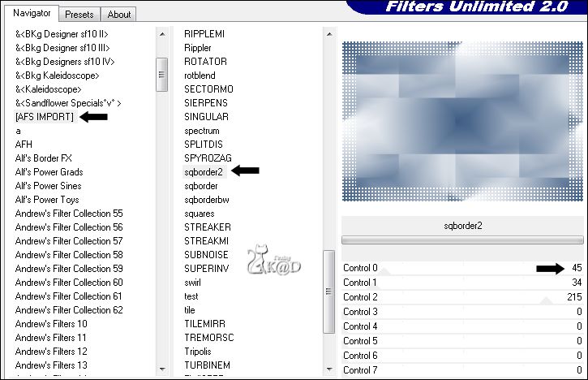
Task: Choose the SPLITDIS filter
Action: (x=204, y=145)
